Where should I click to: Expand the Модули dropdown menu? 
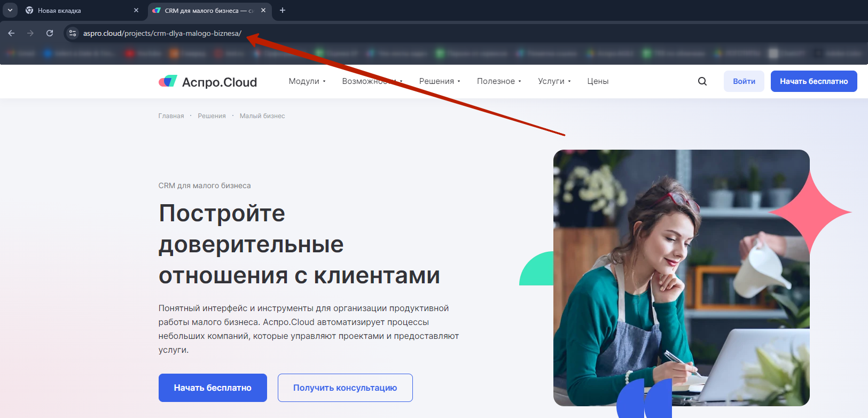click(307, 81)
